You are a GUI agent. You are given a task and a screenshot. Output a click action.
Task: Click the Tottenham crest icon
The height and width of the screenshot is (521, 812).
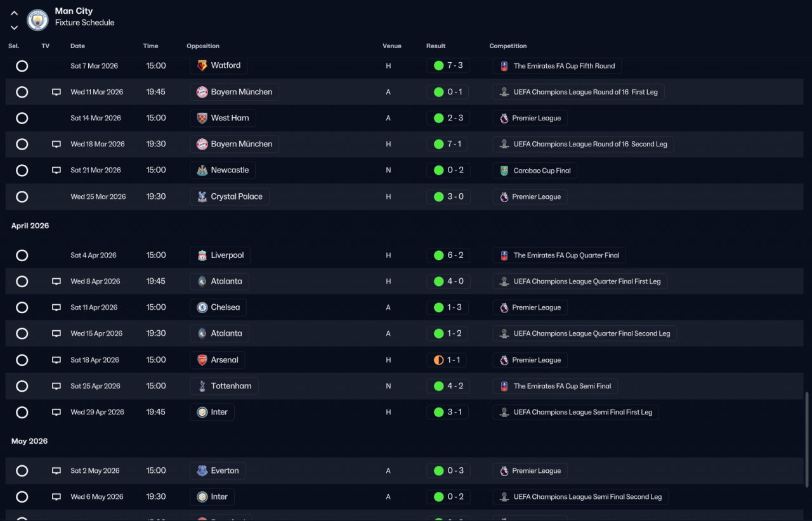click(202, 386)
